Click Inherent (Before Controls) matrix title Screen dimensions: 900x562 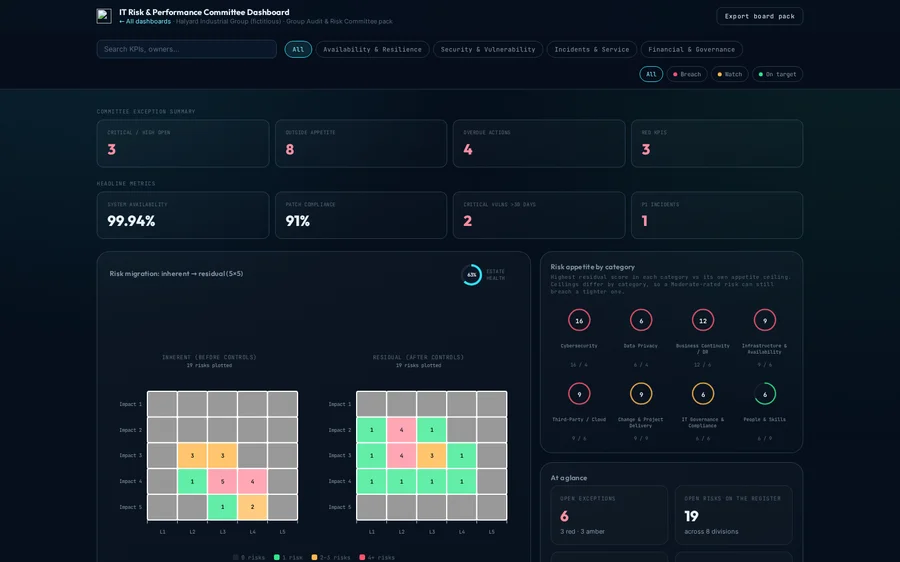(209, 357)
